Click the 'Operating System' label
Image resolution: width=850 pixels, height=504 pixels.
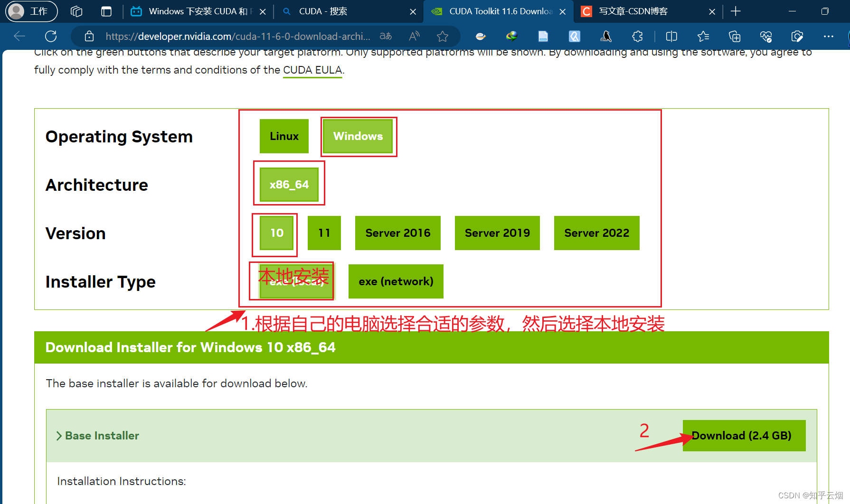(x=119, y=137)
